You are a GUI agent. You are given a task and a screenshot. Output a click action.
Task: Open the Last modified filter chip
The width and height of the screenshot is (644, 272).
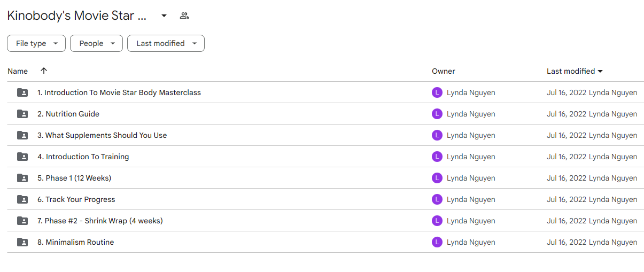[x=166, y=43]
